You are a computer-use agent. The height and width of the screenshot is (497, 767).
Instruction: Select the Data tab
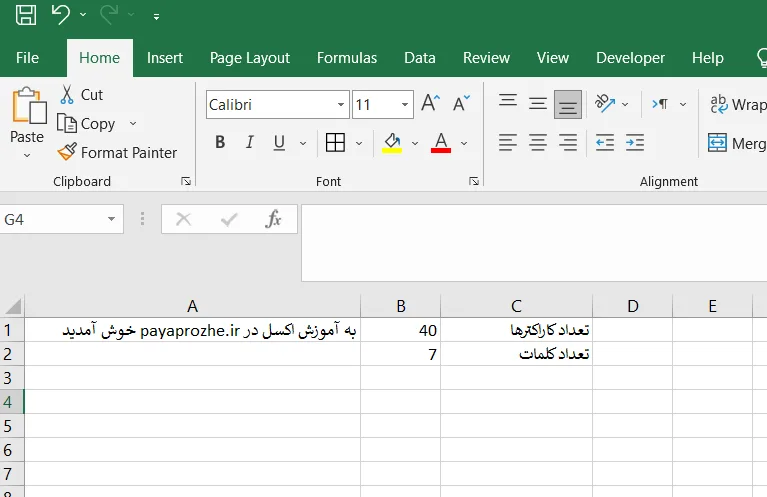click(420, 58)
